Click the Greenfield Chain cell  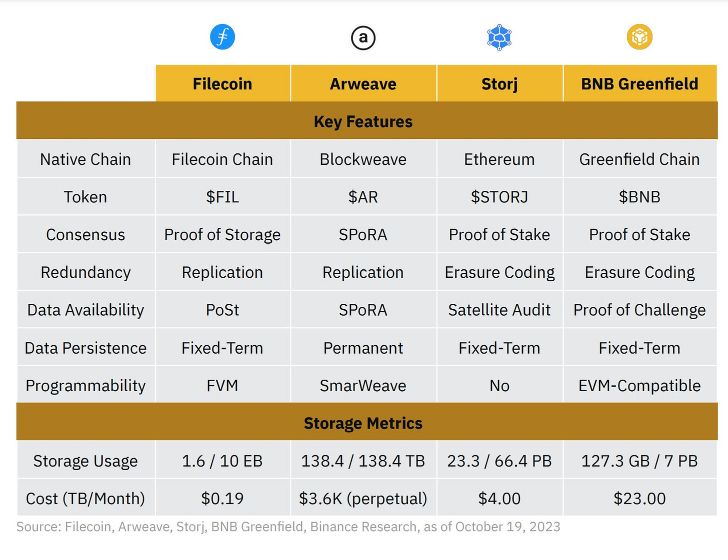[x=640, y=159]
